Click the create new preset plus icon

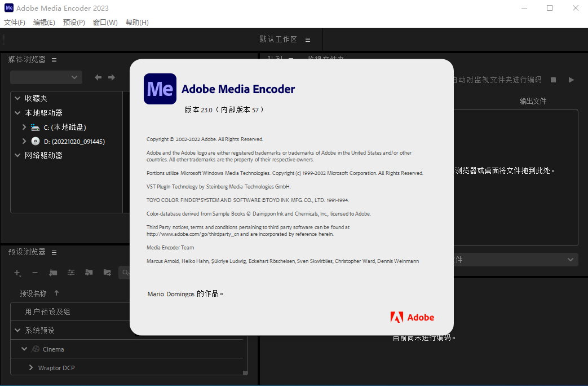(17, 273)
